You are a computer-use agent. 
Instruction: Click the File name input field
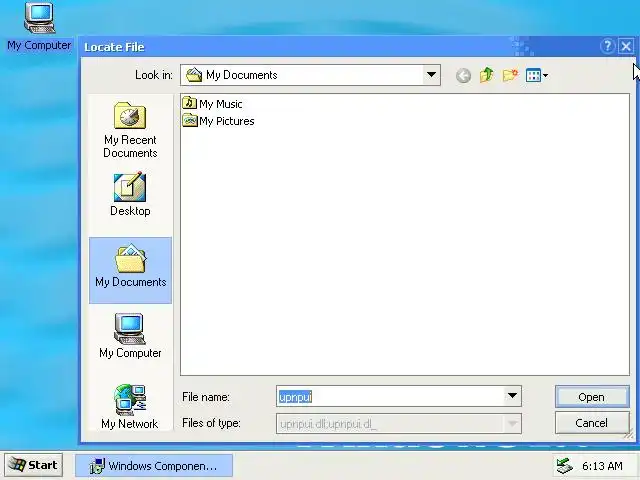click(x=391, y=396)
